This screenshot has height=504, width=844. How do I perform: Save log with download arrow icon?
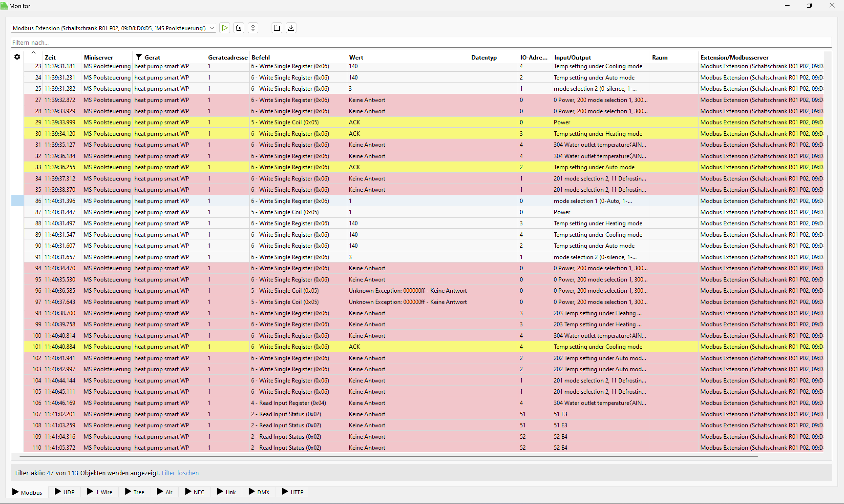point(291,28)
